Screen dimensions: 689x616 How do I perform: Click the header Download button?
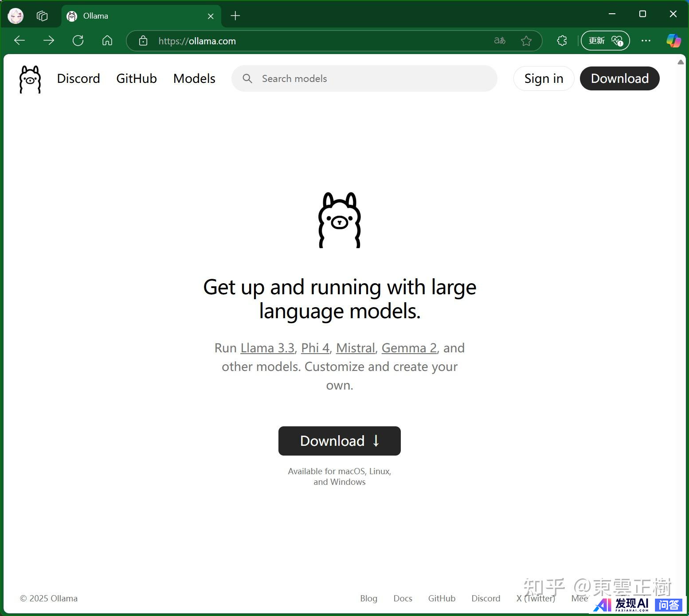(x=619, y=78)
